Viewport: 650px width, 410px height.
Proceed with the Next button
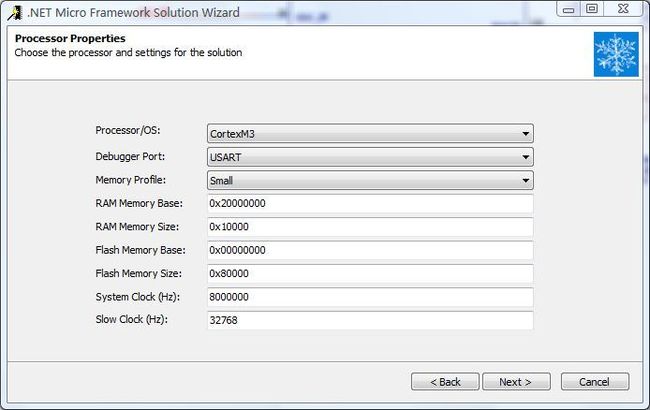coord(516,381)
